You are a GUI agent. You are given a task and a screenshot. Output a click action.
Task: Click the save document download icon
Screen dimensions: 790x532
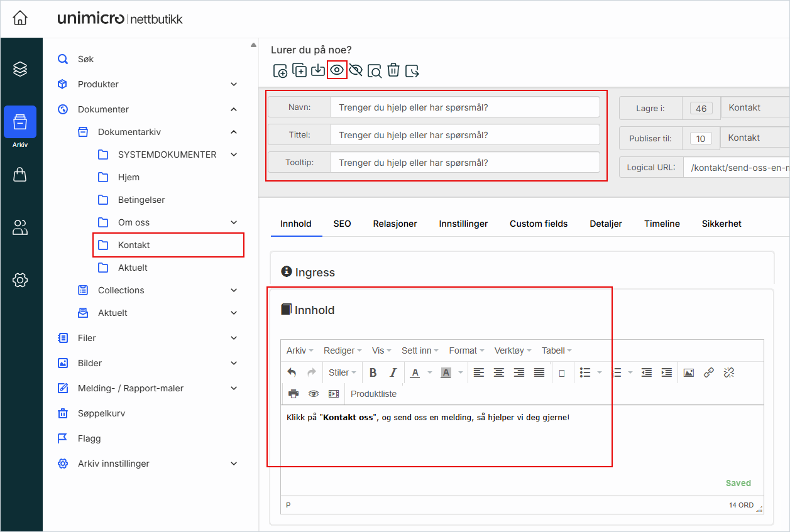(x=318, y=70)
